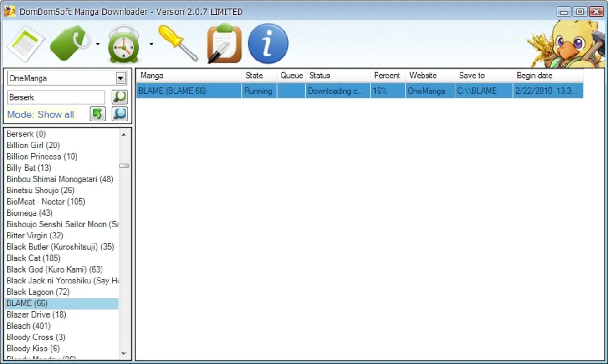Image resolution: width=608 pixels, height=364 pixels.
Task: Click manga list scrollbar down arrow
Action: click(x=124, y=354)
